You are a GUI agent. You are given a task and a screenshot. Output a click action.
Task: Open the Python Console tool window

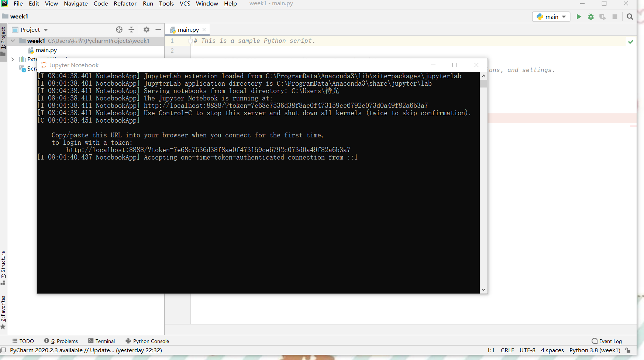point(147,341)
